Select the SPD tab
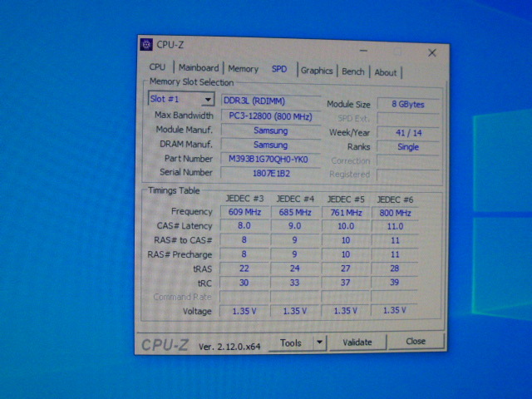 click(279, 69)
